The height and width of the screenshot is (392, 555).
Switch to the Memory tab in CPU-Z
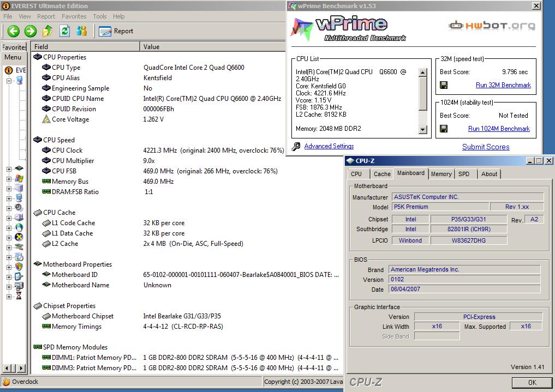click(x=441, y=174)
